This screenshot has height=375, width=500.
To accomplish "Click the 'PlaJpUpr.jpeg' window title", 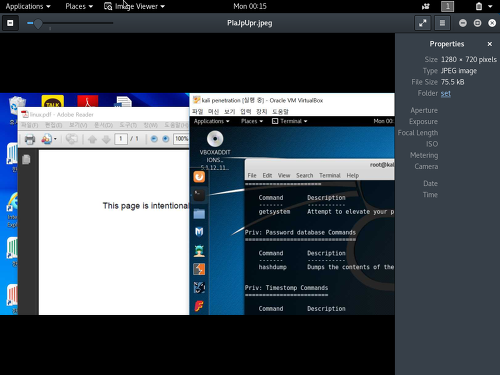I will tap(250, 23).
